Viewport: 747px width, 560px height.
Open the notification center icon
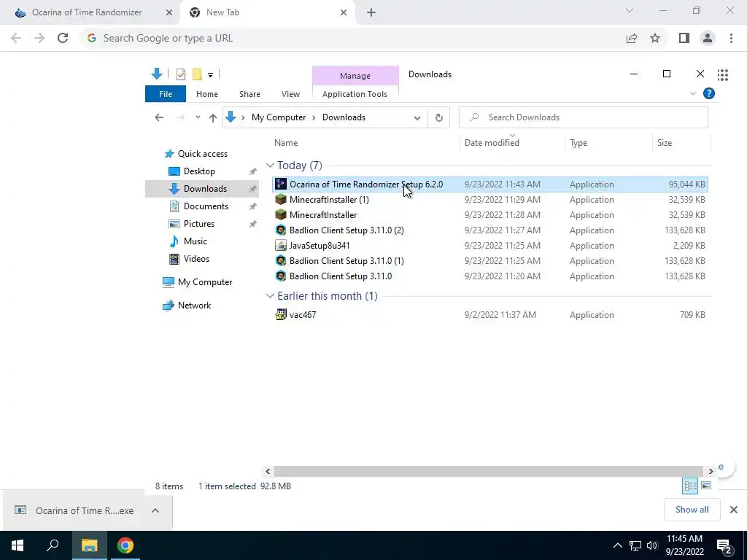point(724,545)
